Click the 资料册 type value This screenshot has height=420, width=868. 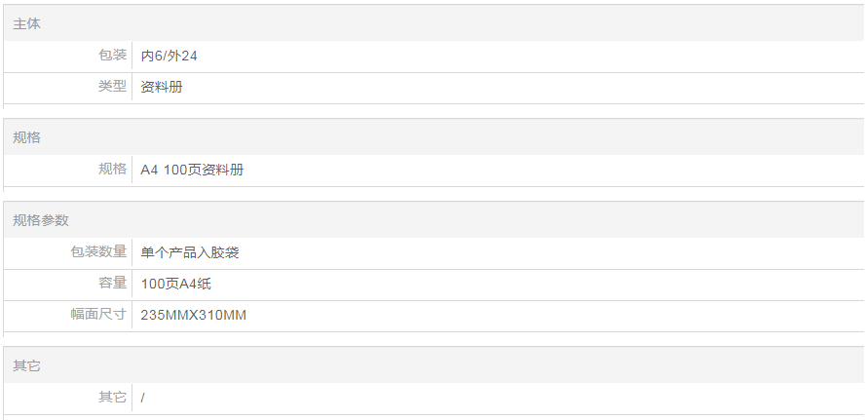coord(162,88)
